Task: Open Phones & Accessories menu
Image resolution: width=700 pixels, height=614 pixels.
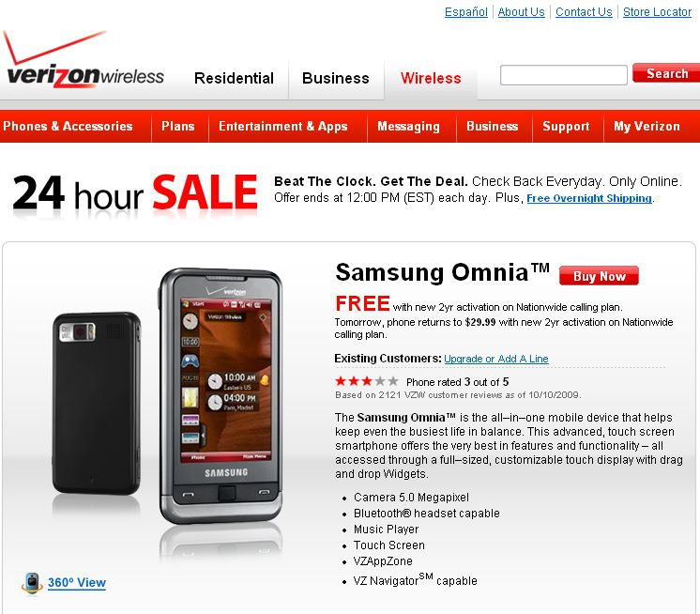Action: point(68,127)
